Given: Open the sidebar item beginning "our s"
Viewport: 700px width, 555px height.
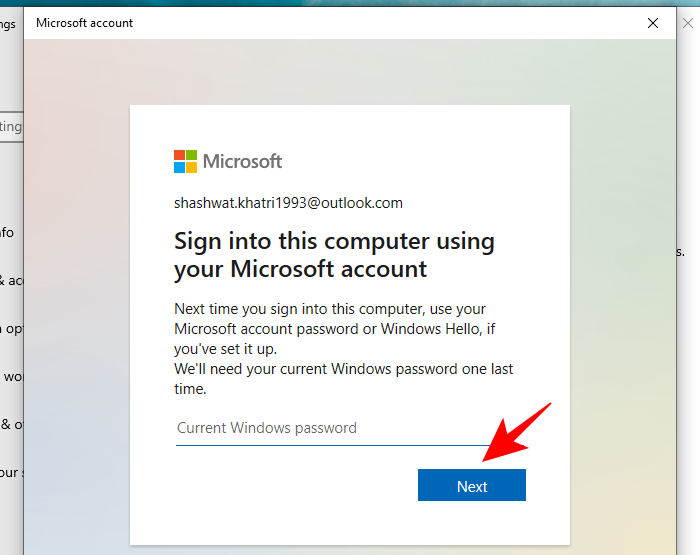Looking at the screenshot, I should click(x=10, y=472).
